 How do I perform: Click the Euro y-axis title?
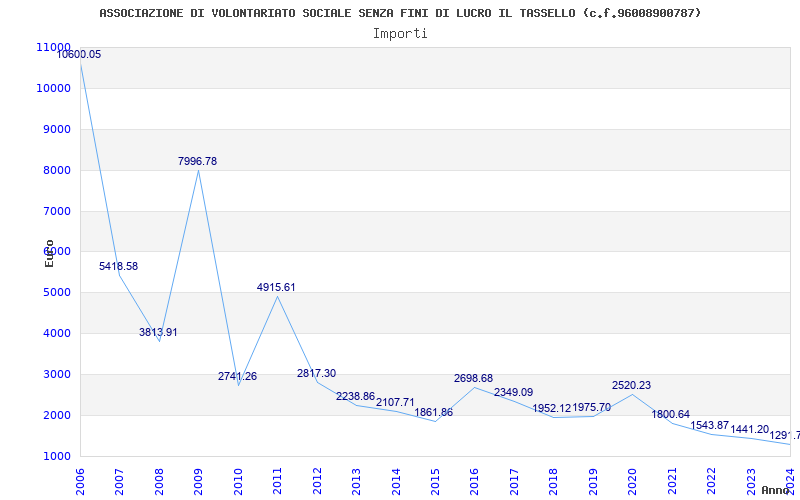(x=49, y=254)
